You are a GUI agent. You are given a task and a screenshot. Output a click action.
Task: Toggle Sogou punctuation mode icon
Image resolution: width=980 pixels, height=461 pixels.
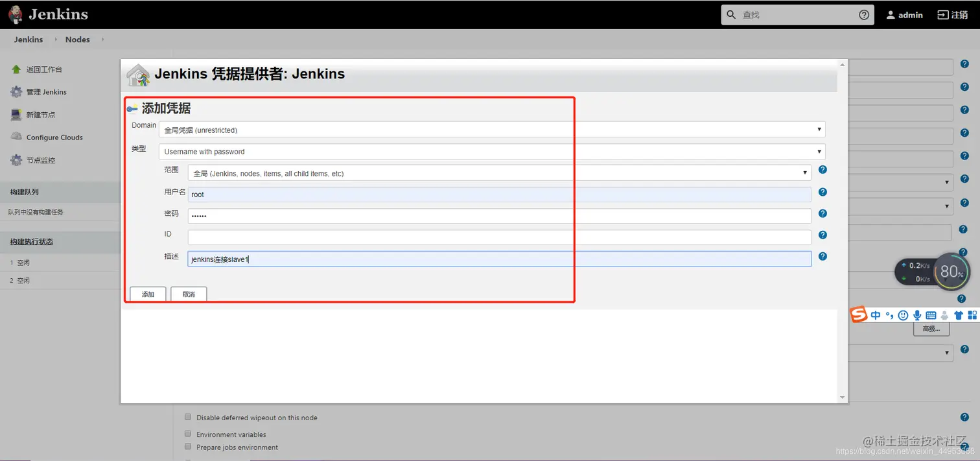click(x=889, y=315)
